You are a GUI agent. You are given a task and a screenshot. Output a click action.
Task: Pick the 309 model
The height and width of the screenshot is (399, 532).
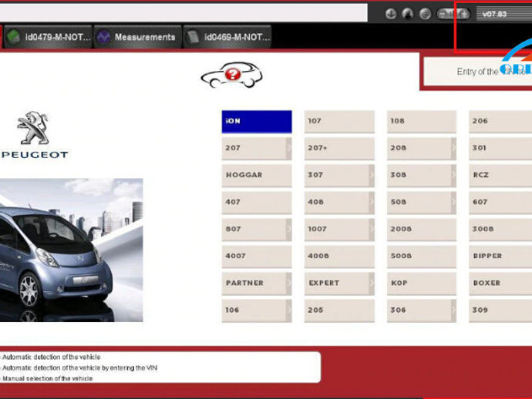pos(500,310)
